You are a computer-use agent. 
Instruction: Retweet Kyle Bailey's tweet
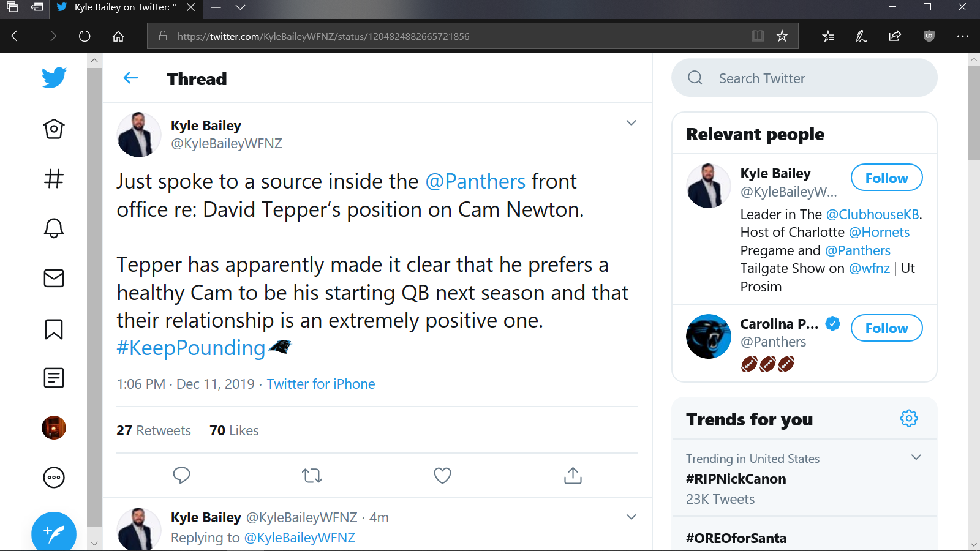(312, 475)
